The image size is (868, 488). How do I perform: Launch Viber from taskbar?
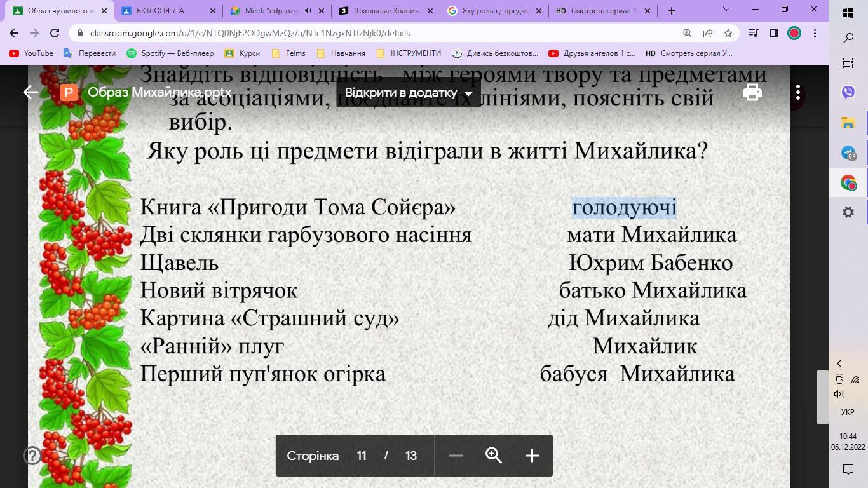[x=848, y=92]
